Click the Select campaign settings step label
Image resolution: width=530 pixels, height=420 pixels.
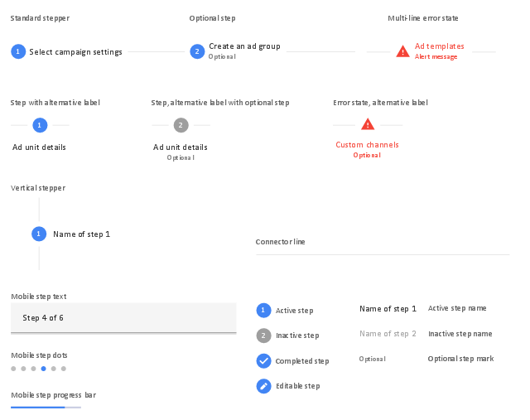tap(75, 52)
